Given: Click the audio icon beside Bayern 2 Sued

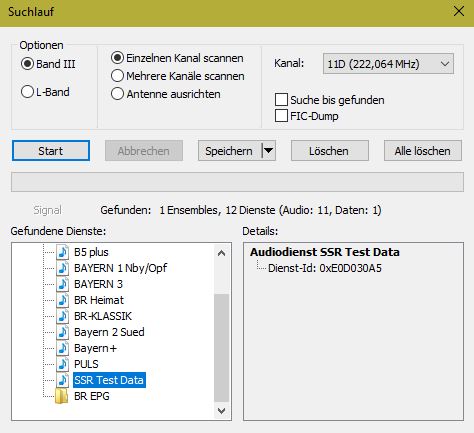Looking at the screenshot, I should (62, 332).
